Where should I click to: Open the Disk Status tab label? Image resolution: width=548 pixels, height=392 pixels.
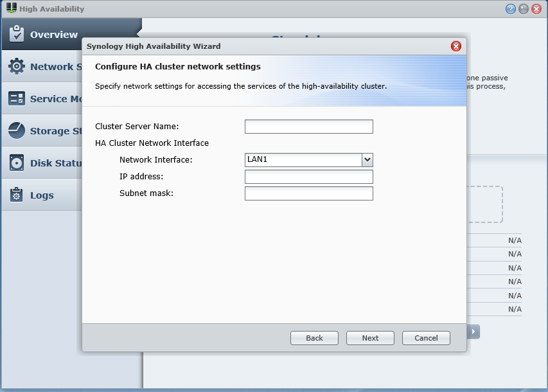coord(56,163)
